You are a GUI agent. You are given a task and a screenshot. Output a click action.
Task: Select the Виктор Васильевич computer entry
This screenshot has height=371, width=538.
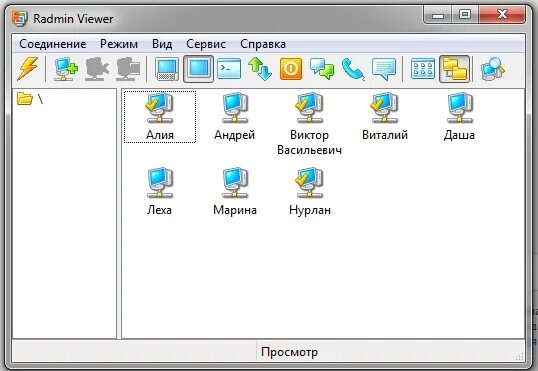[x=309, y=124]
